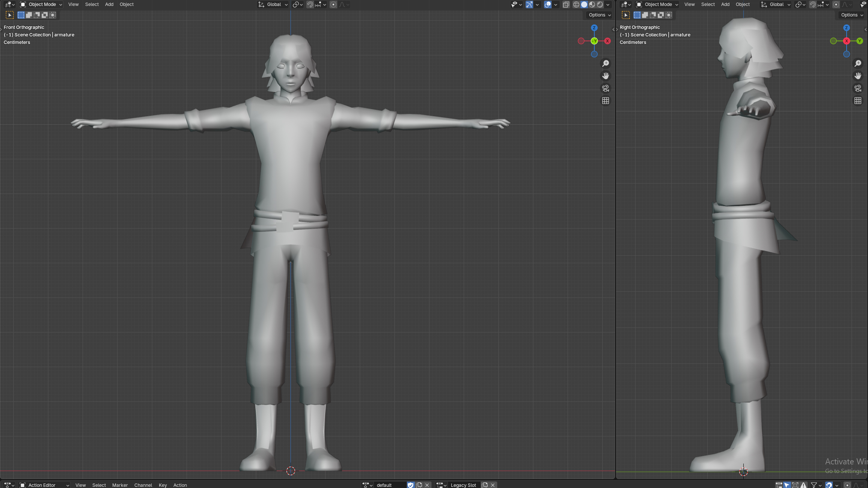Toggle snapping magnet in Front viewport header
The image size is (868, 488).
pyautogui.click(x=310, y=5)
